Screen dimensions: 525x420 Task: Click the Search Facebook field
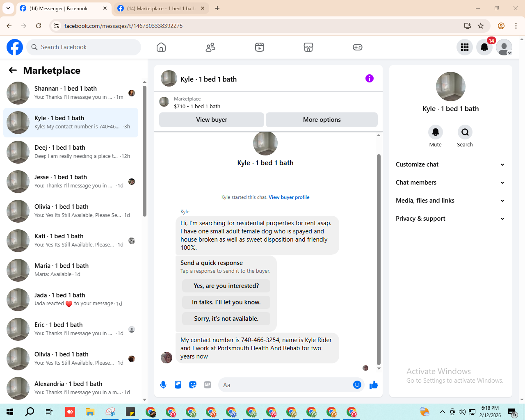pyautogui.click(x=84, y=47)
